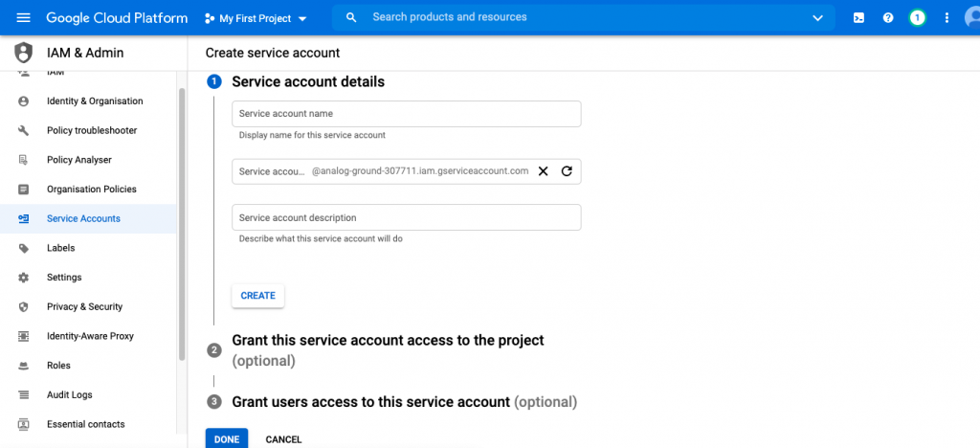The image size is (980, 448).
Task: Focus the Service account ID field
Action: (x=406, y=171)
